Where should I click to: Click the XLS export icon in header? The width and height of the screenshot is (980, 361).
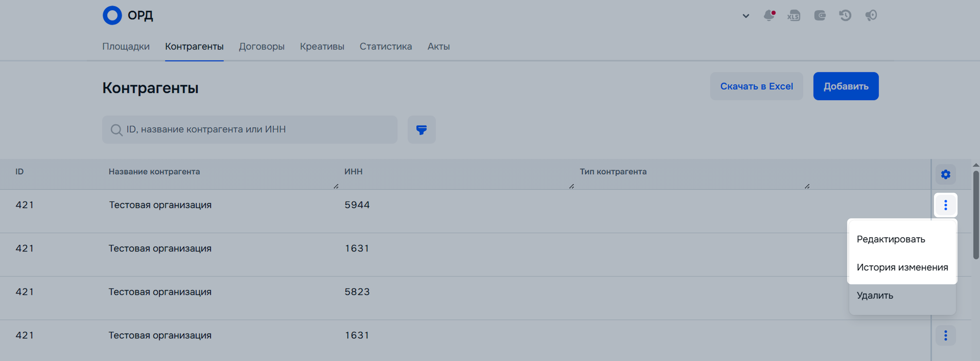tap(794, 16)
